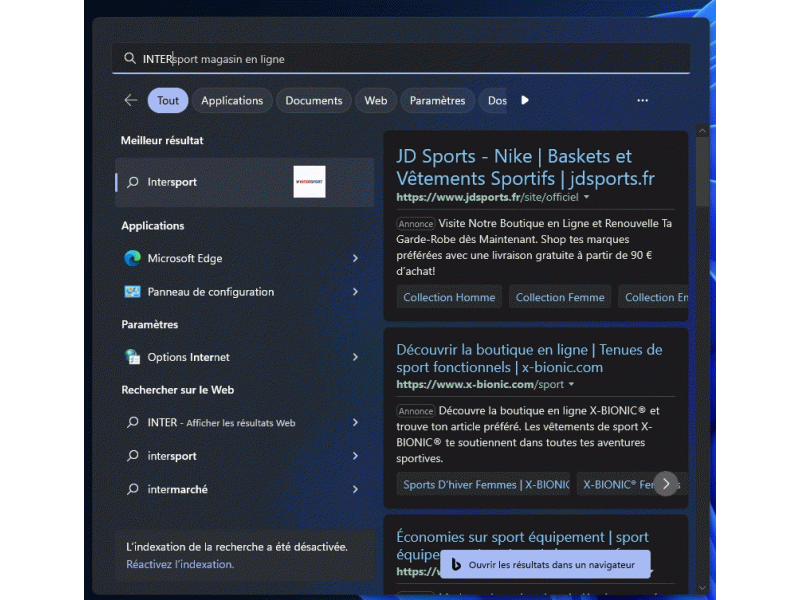
Task: Click the scrollbar up arrow in results pane
Action: pos(702,131)
